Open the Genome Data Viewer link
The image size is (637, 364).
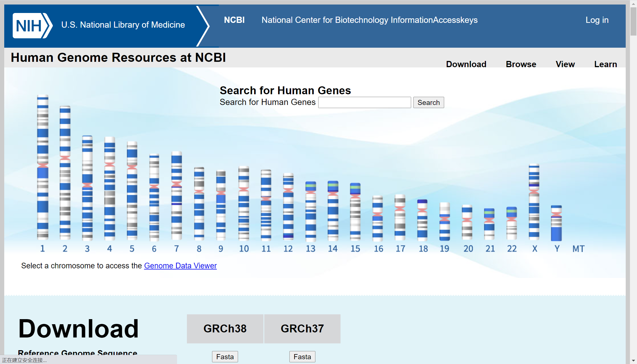pyautogui.click(x=180, y=266)
